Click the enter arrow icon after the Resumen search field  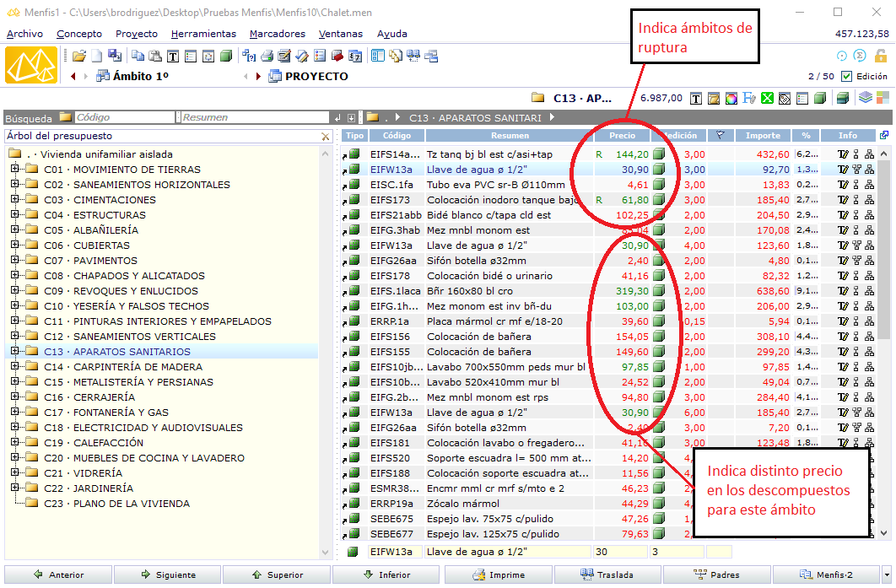point(337,118)
